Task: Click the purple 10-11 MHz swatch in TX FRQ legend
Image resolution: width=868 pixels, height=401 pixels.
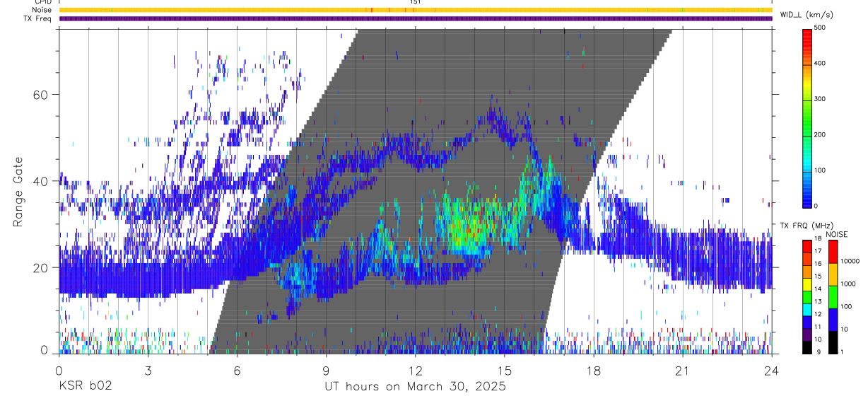Action: pyautogui.click(x=808, y=335)
